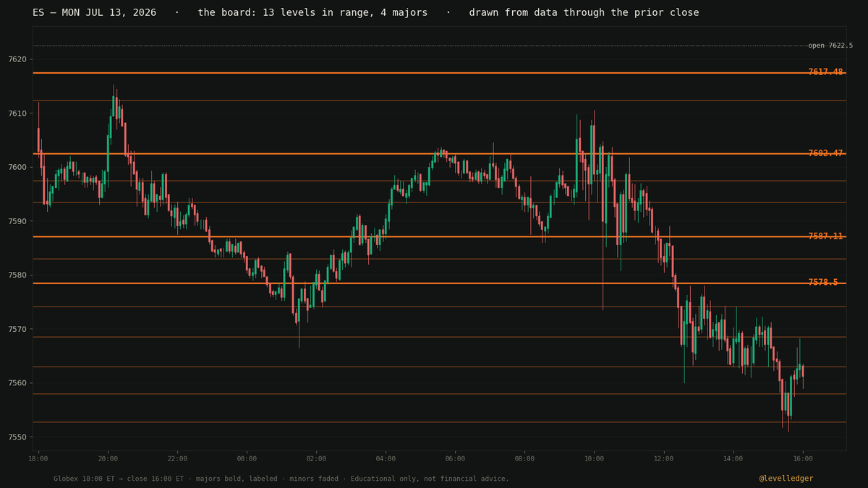The width and height of the screenshot is (868, 488).
Task: Click the 22:00 time axis label
Action: pos(177,458)
